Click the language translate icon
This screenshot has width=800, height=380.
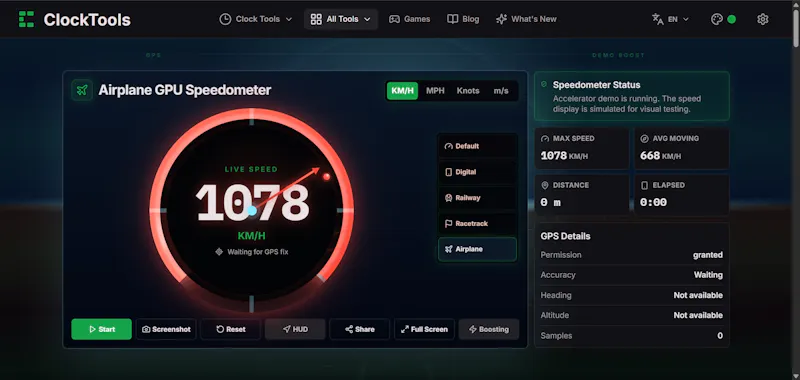658,19
